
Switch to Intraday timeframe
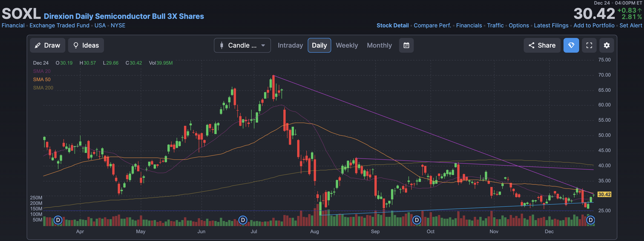click(x=290, y=45)
